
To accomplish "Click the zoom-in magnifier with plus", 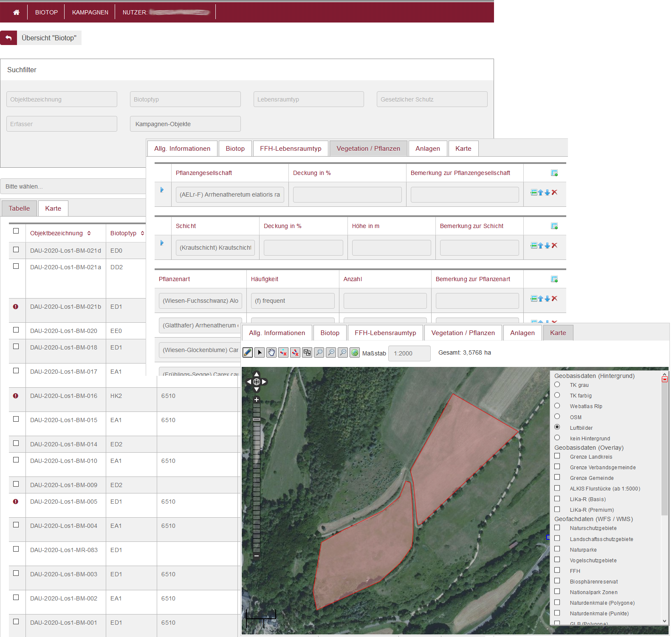I will pos(331,352).
